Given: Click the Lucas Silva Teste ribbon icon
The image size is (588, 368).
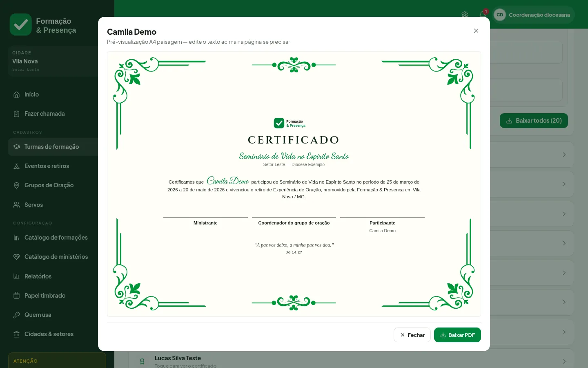Looking at the screenshot, I should (x=142, y=361).
